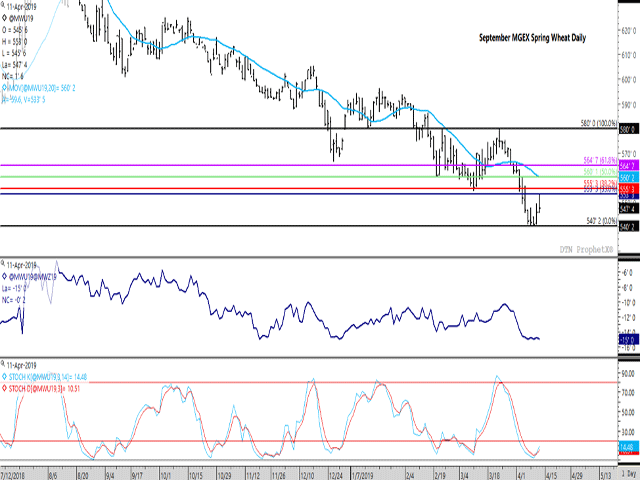This screenshot has width=640, height=480.
Task: Click the red 555'3 price tag on axis
Action: (628, 188)
